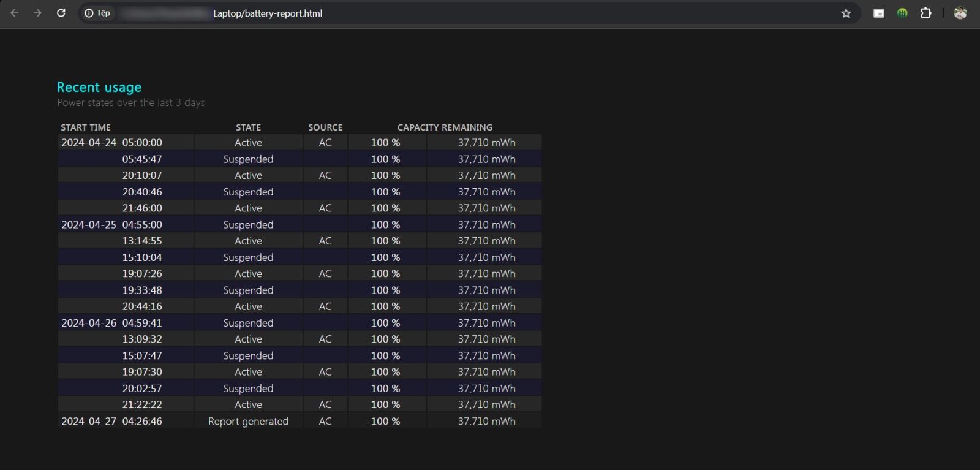
Task: Click the green extension icon
Action: 902,13
